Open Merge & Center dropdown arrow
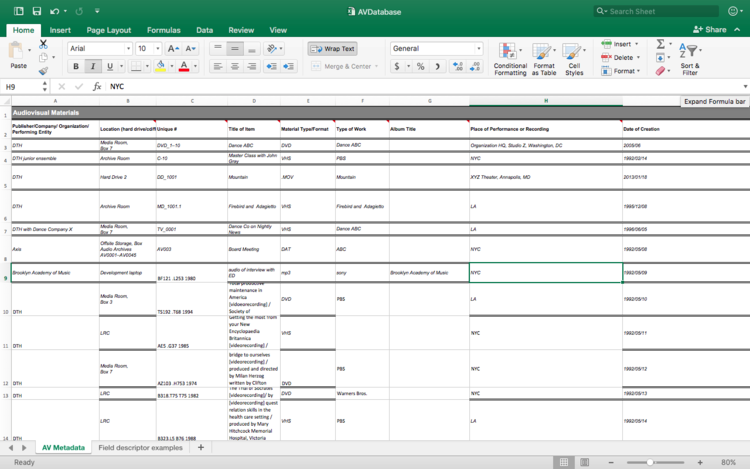Screen dimensions: 750x469 376,66
